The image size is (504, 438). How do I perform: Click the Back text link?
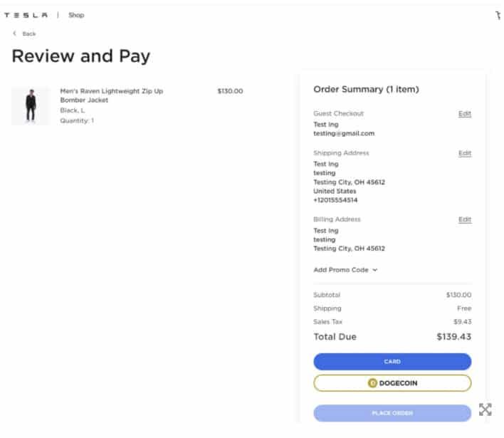pyautogui.click(x=29, y=33)
